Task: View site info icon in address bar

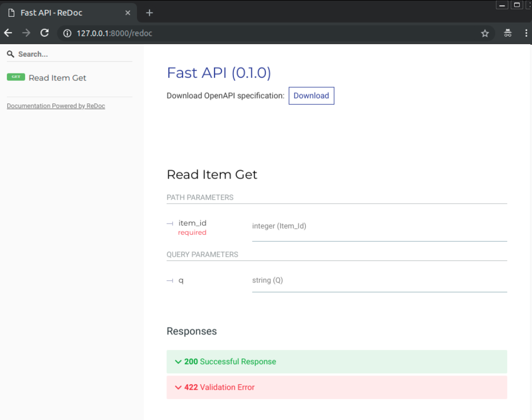Action: (x=68, y=33)
